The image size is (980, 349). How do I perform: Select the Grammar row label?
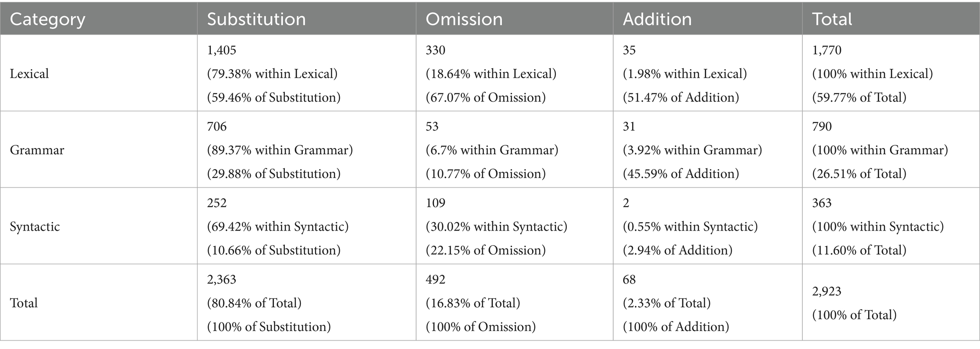[x=37, y=150]
